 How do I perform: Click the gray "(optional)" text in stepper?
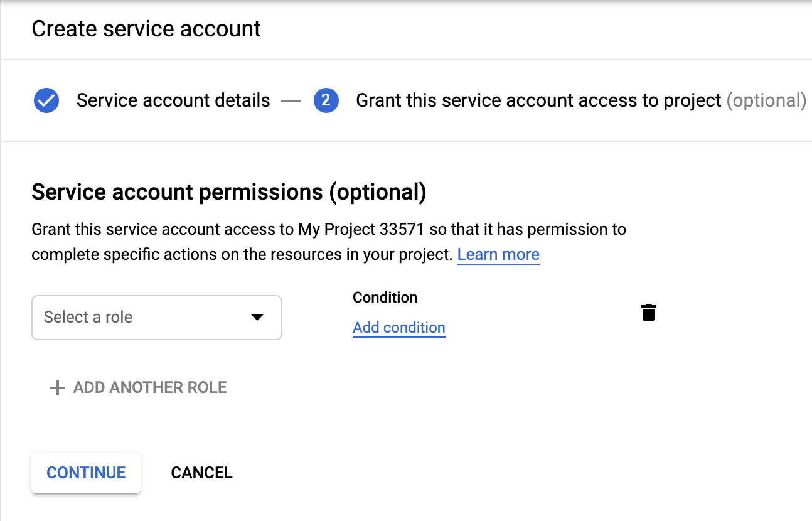pos(766,100)
